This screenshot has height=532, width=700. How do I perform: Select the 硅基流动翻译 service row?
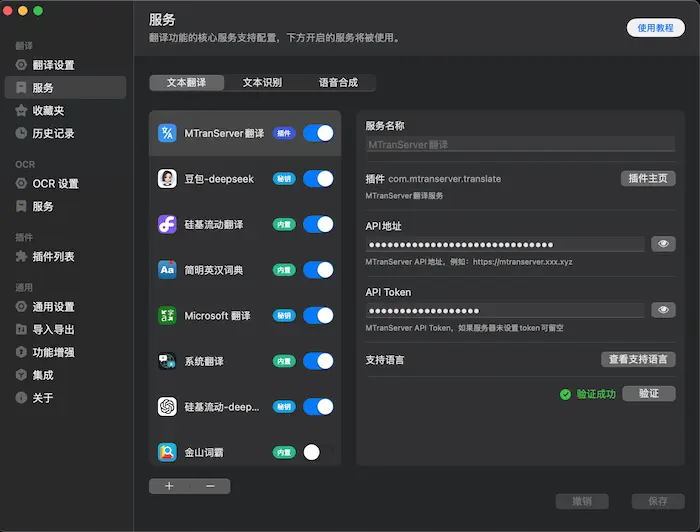(245, 224)
